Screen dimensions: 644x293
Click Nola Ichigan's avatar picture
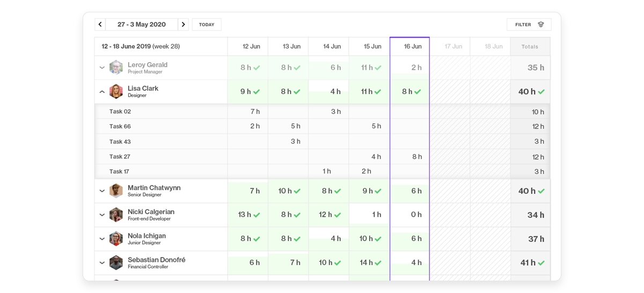coord(116,239)
